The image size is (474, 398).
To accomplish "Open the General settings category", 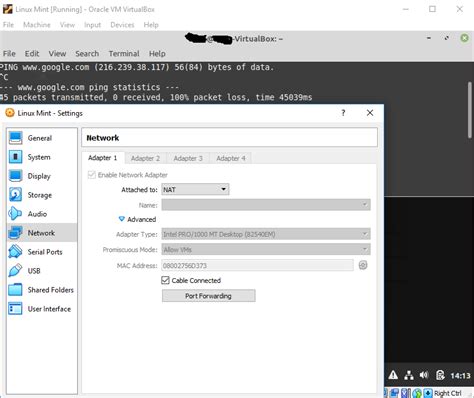I will click(42, 138).
